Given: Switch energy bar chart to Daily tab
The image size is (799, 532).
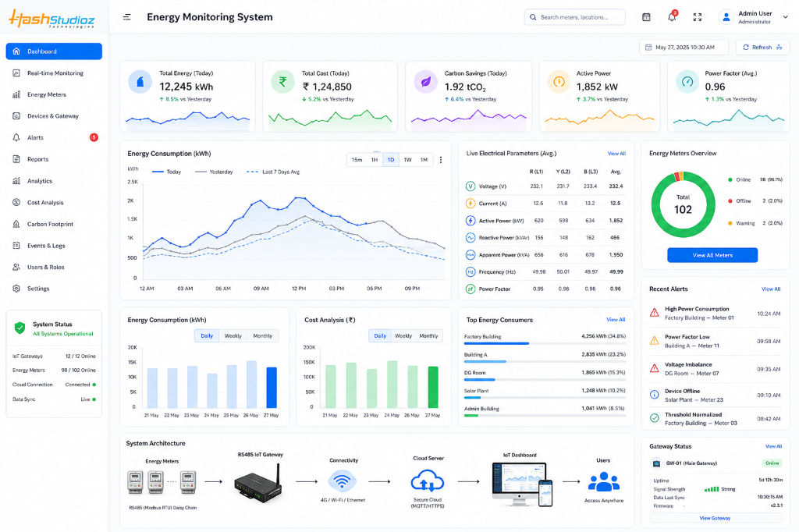Looking at the screenshot, I should point(207,335).
